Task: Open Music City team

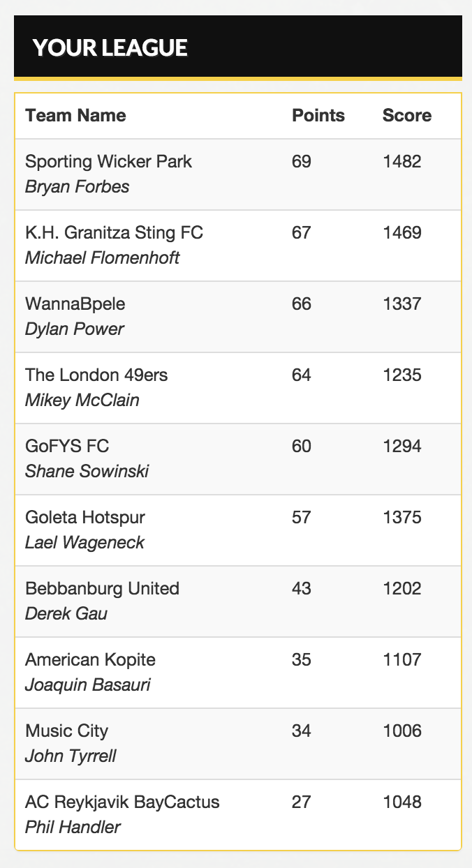Action: point(66,731)
